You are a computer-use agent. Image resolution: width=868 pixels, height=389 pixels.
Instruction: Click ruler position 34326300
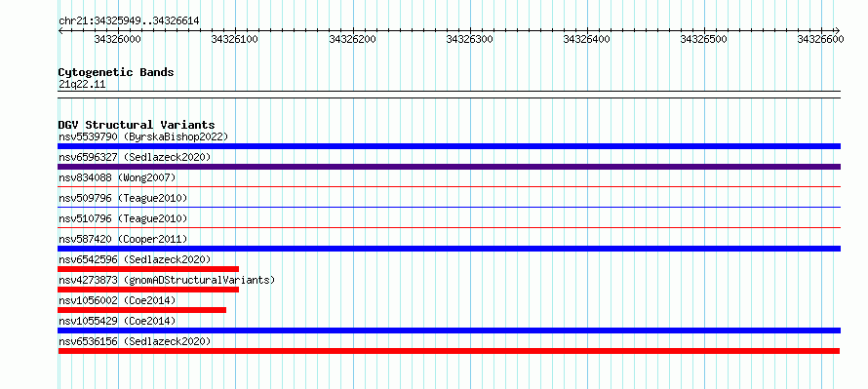469,39
